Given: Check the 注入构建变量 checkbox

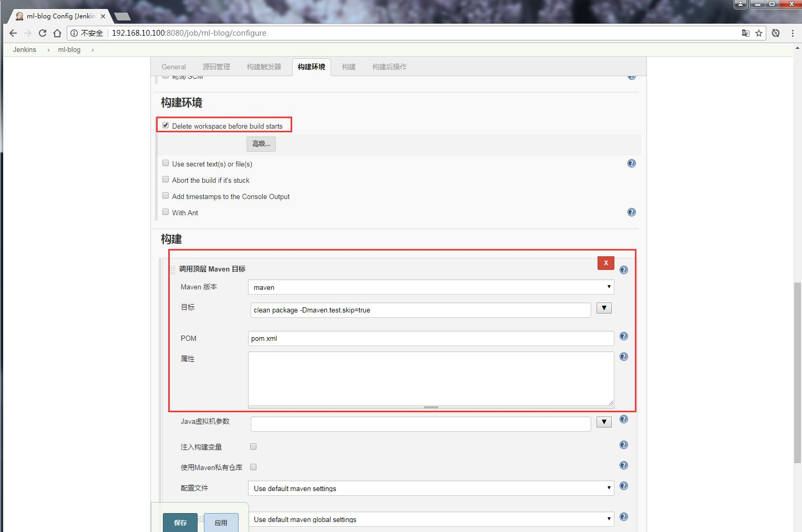Looking at the screenshot, I should [253, 446].
